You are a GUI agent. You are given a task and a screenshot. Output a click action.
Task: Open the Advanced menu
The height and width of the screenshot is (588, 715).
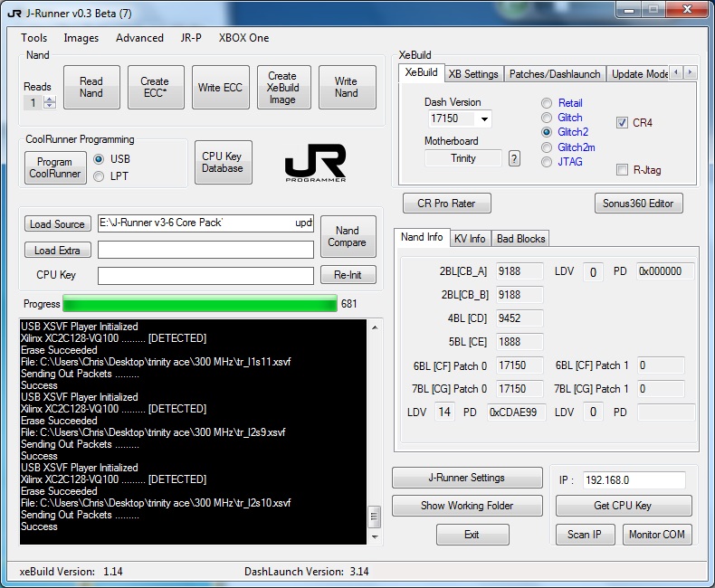click(x=139, y=38)
